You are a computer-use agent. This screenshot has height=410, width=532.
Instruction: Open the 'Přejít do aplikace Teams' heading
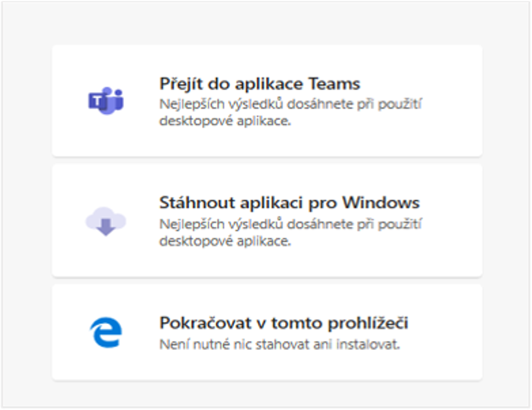(260, 84)
